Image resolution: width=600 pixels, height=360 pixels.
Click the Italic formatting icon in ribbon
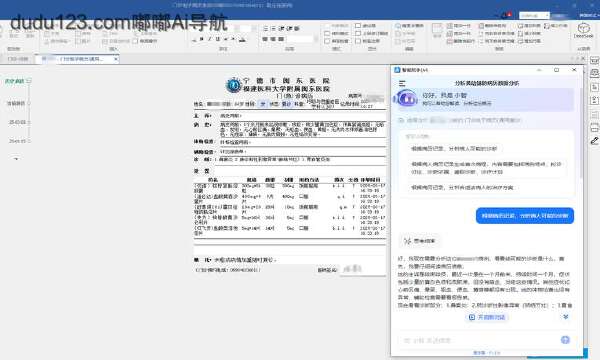(210, 39)
